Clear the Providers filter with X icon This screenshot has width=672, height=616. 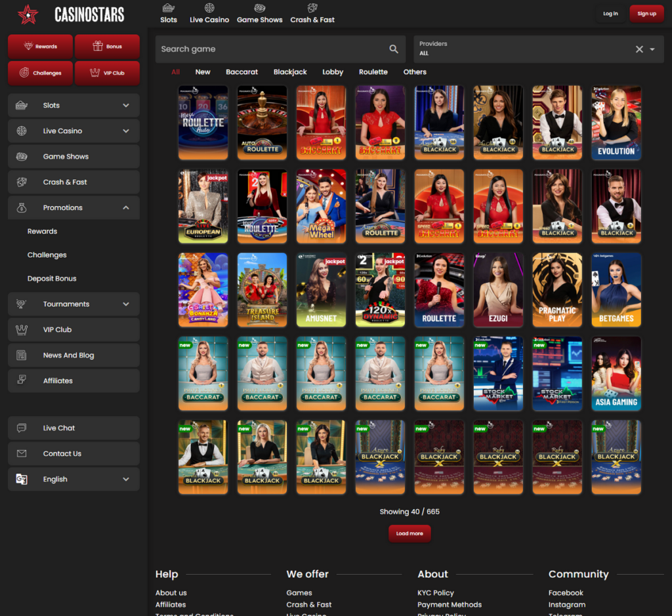(639, 49)
